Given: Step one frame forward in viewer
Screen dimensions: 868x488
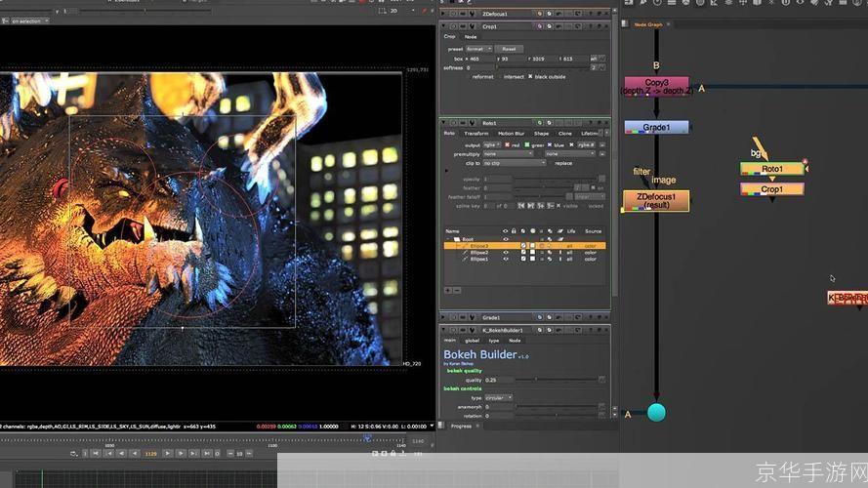Looking at the screenshot, I should coord(181,453).
